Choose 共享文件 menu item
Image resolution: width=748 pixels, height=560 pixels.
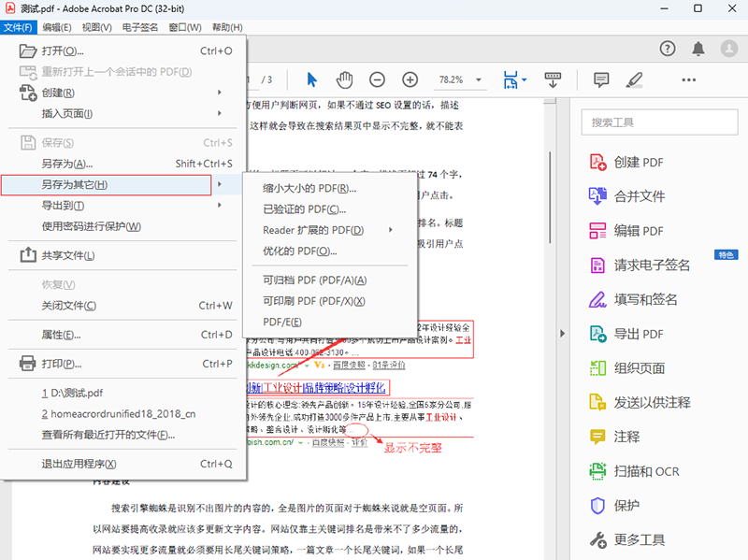(x=123, y=255)
